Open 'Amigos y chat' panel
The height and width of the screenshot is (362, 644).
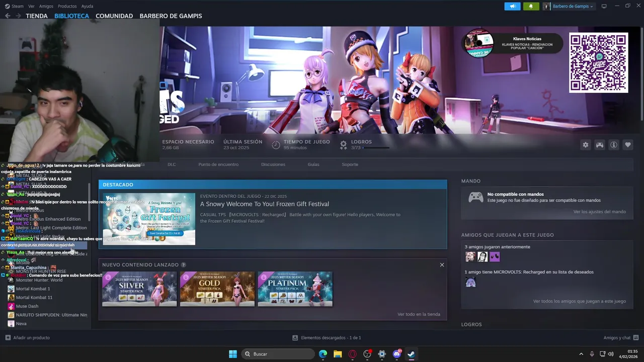point(621,338)
